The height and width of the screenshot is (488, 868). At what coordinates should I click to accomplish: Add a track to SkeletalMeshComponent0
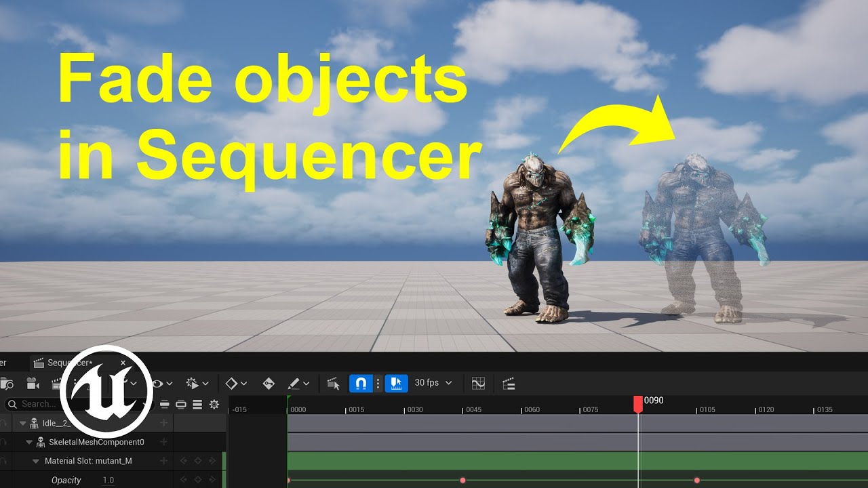pos(163,442)
